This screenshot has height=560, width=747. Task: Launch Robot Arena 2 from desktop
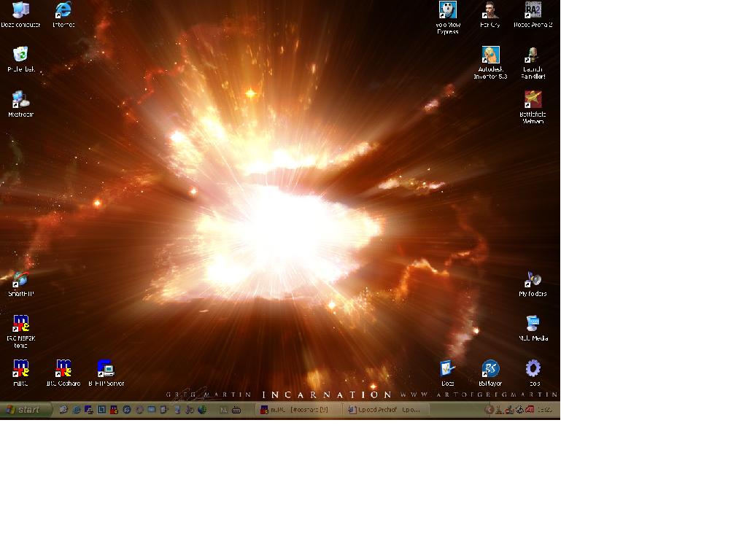coord(533,11)
